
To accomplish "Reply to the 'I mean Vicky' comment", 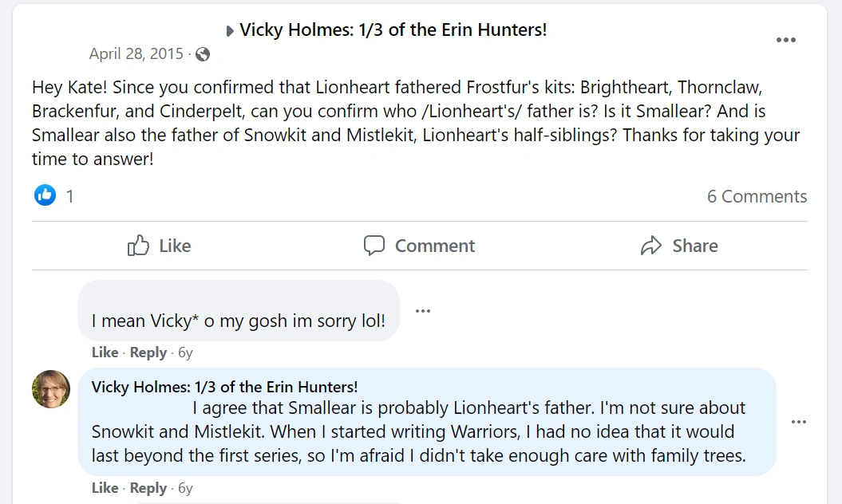I will [148, 352].
